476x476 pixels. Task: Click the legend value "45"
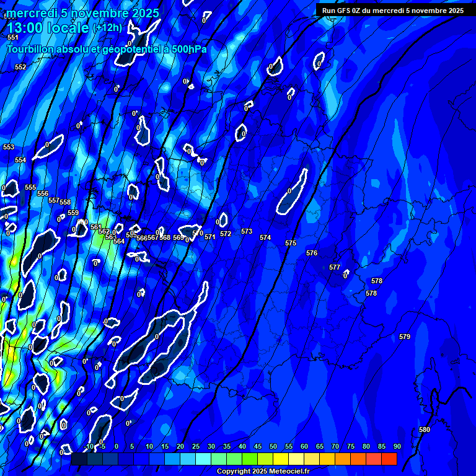coord(258,446)
